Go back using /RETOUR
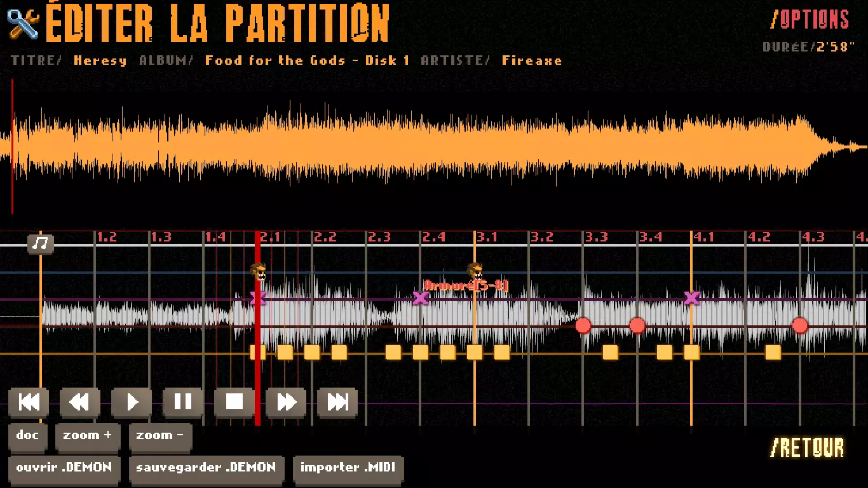 point(807,447)
